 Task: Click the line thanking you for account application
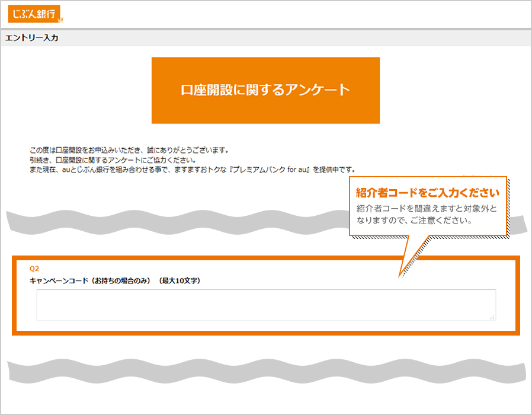click(129, 150)
